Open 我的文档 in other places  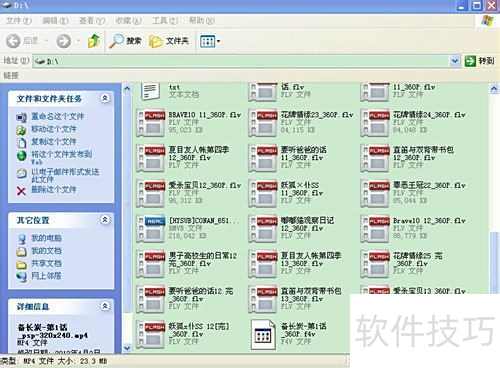(x=46, y=251)
